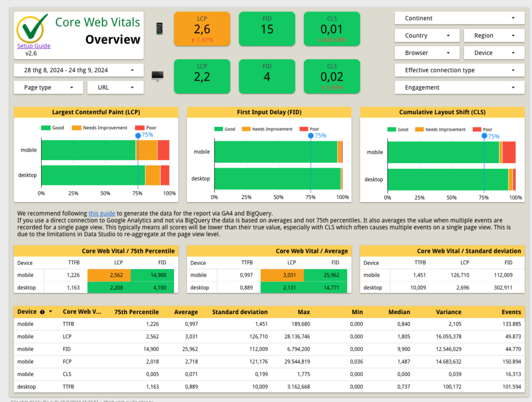
Task: Click the desktop LCP 2,2 scorecard
Action: 202,76
